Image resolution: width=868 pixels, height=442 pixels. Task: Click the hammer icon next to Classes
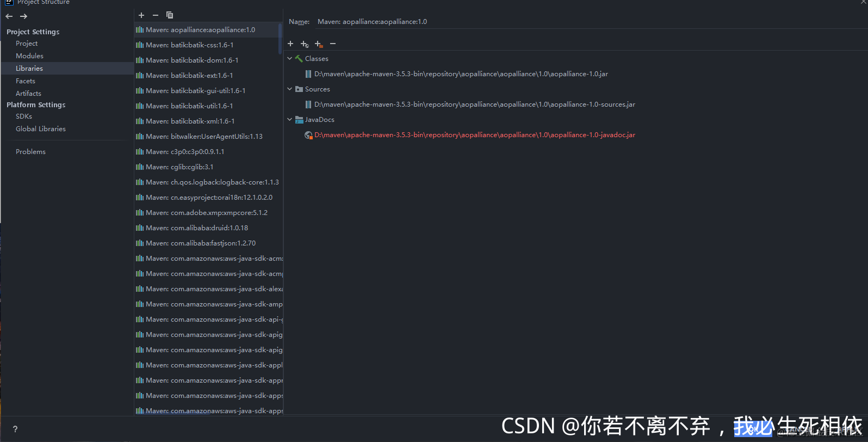click(299, 59)
